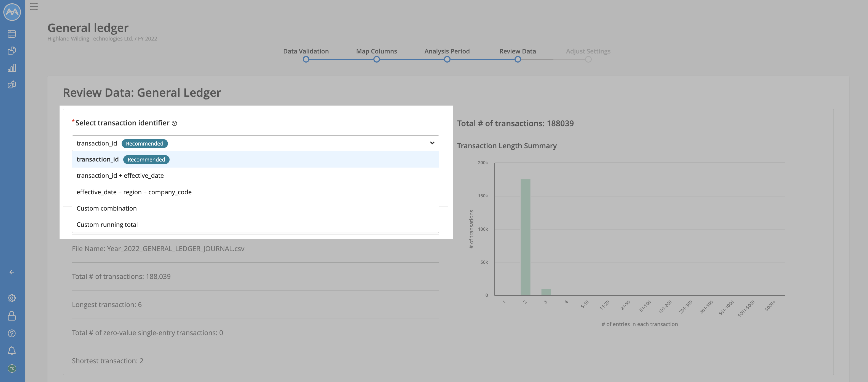The width and height of the screenshot is (868, 382).
Task: Open settings gear in sidebar
Action: coord(12,298)
